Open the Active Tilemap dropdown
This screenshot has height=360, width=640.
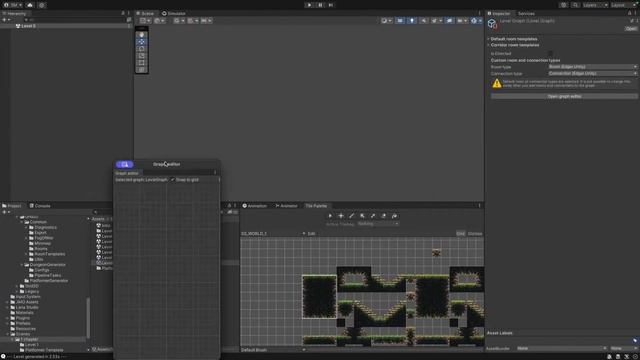click(378, 224)
